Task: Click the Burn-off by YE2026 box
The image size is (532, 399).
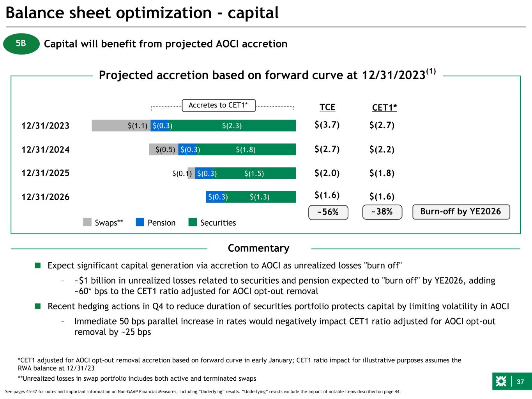Action: pyautogui.click(x=461, y=212)
